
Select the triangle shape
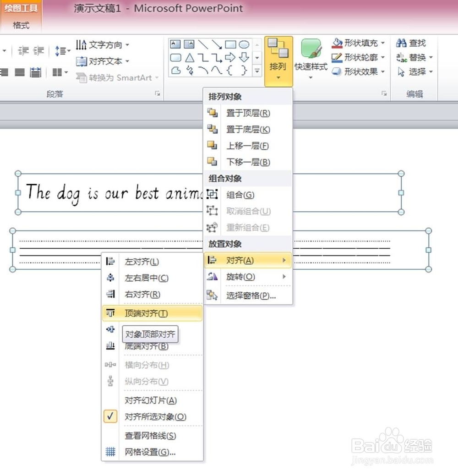(x=190, y=57)
